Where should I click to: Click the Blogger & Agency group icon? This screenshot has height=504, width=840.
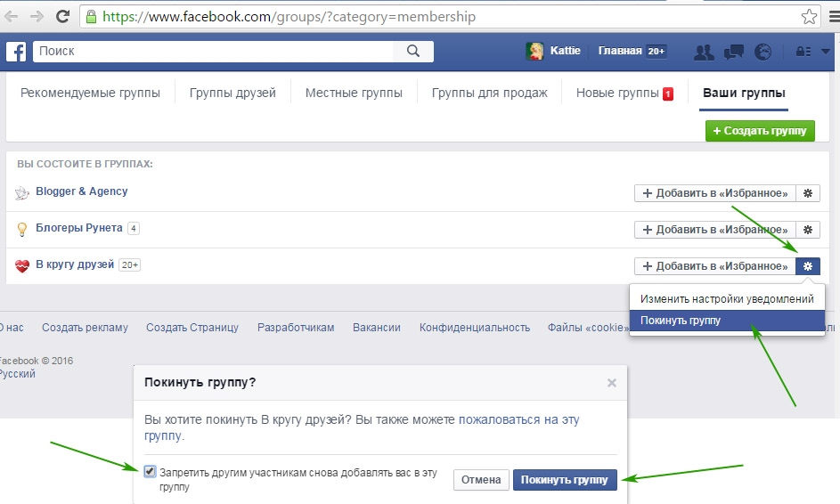pos(22,193)
